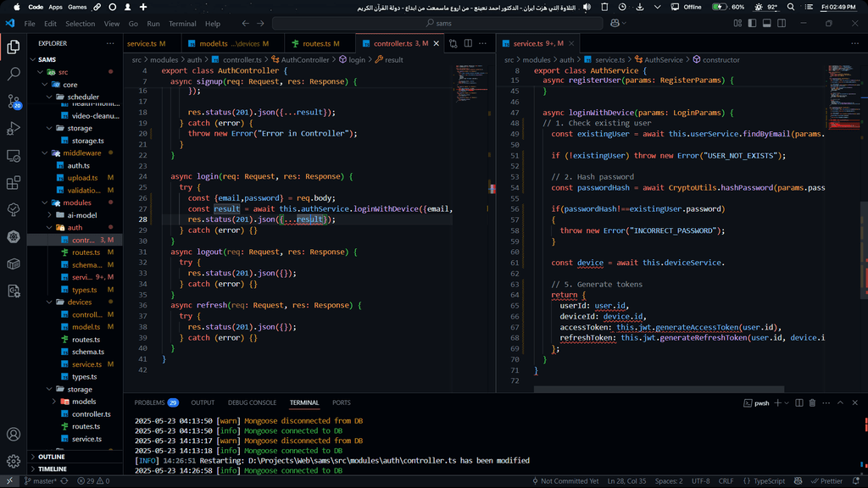Open customize layout button
Image resolution: width=868 pixels, height=488 pixels.
(738, 23)
